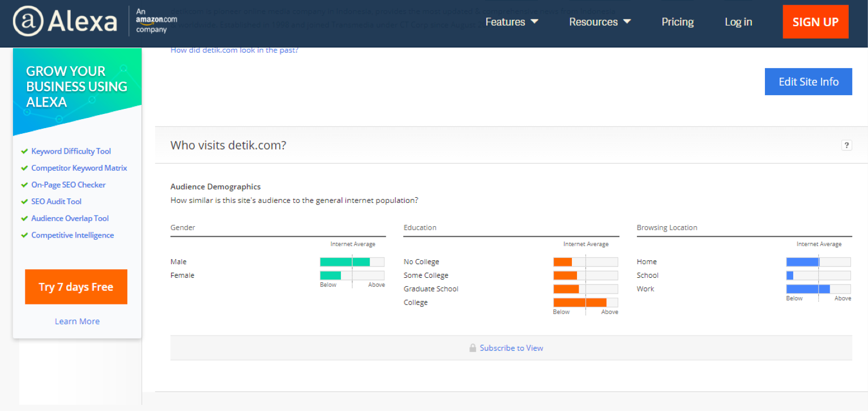The image size is (868, 411).
Task: Click the SIGN UP button
Action: 815,22
